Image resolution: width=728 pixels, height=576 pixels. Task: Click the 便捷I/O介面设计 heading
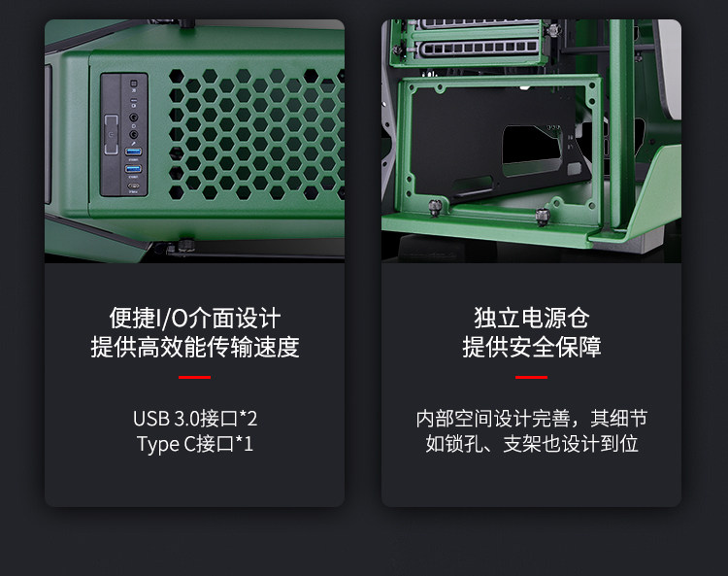pos(194,318)
